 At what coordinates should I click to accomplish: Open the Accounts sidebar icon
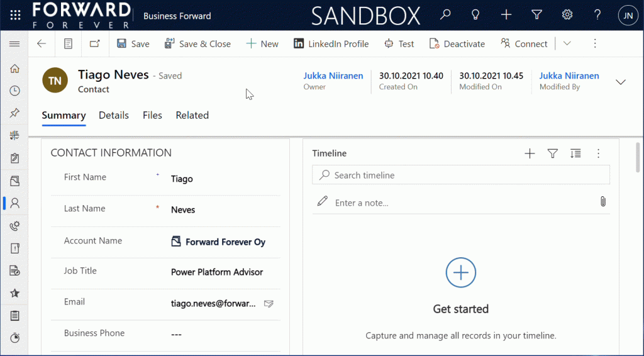(15, 181)
